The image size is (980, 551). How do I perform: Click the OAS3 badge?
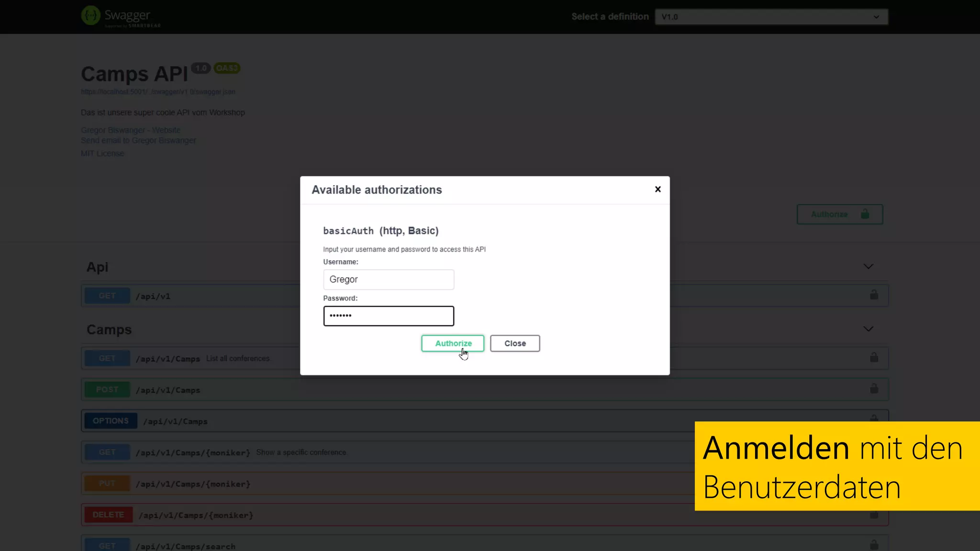point(227,68)
